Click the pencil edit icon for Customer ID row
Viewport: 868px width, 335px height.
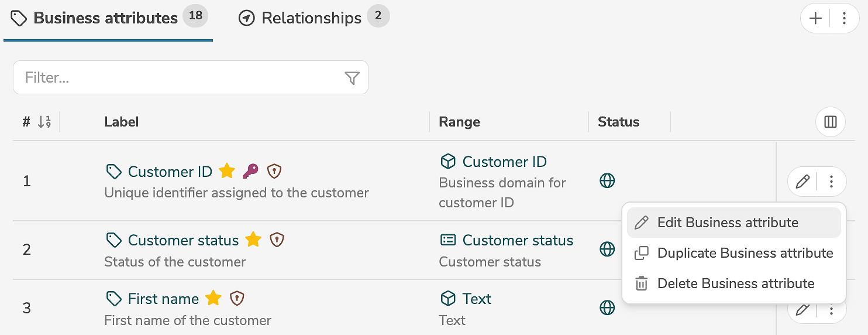(x=802, y=182)
